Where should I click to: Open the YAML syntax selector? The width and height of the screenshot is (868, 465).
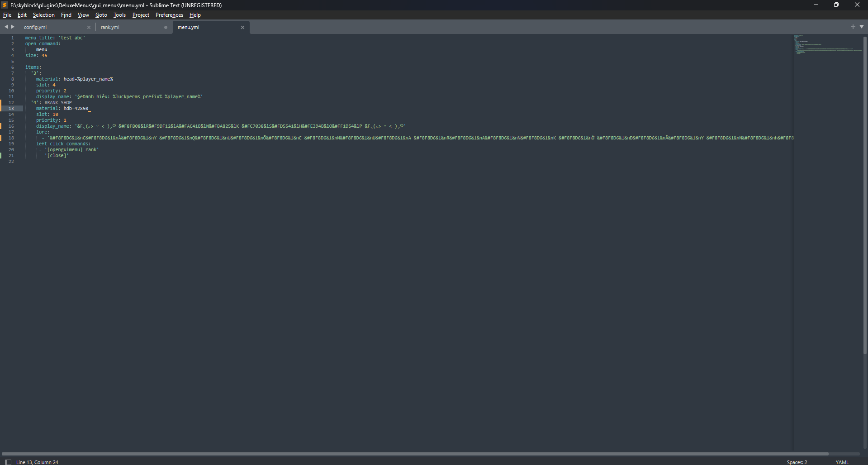[842, 462]
